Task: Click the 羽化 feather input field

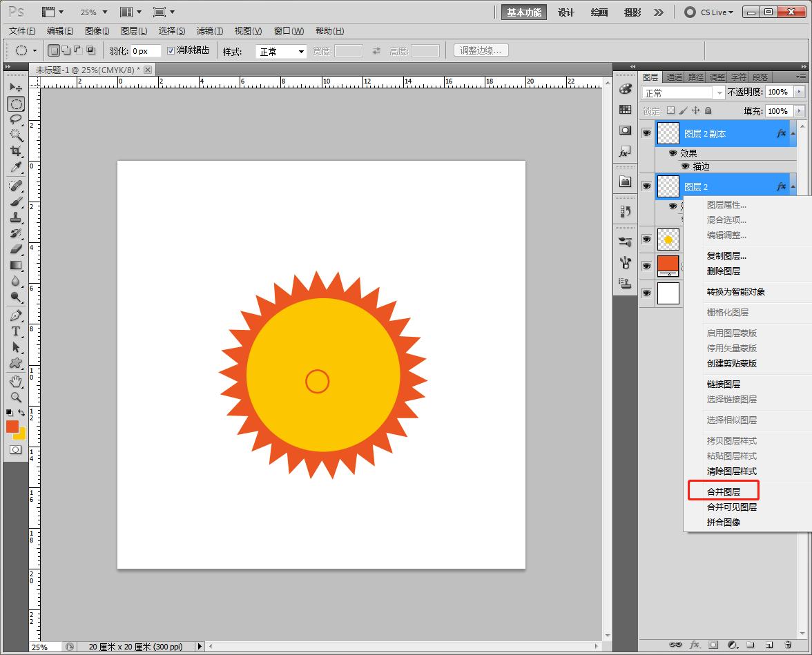Action: [145, 52]
